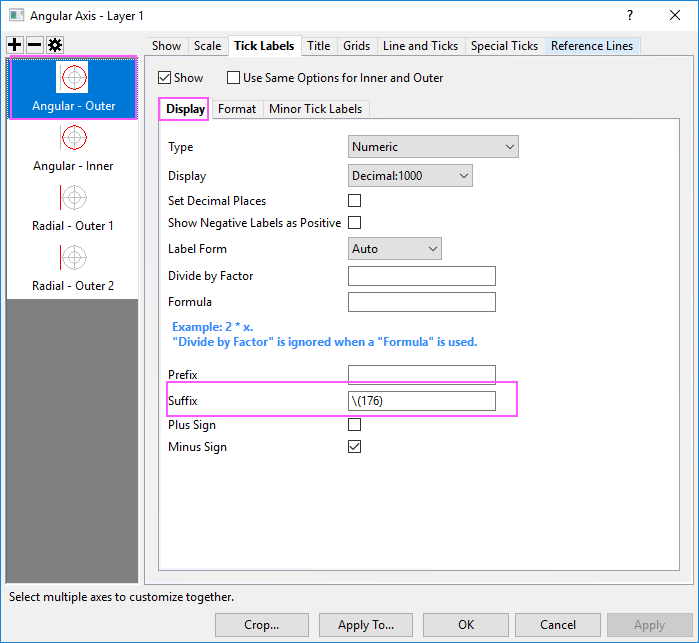Select the Radial - Outer 1 axis icon
The width and height of the screenshot is (699, 643).
[73, 197]
